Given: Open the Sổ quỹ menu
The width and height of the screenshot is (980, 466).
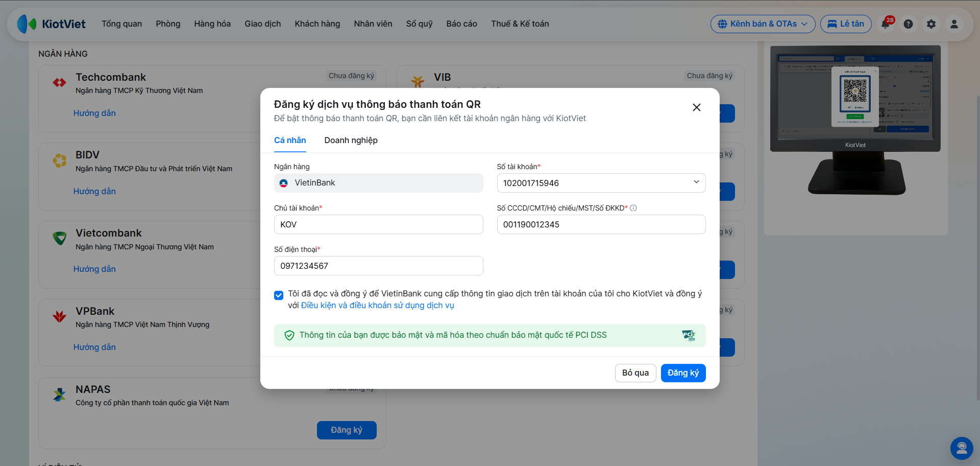Looking at the screenshot, I should [x=420, y=24].
